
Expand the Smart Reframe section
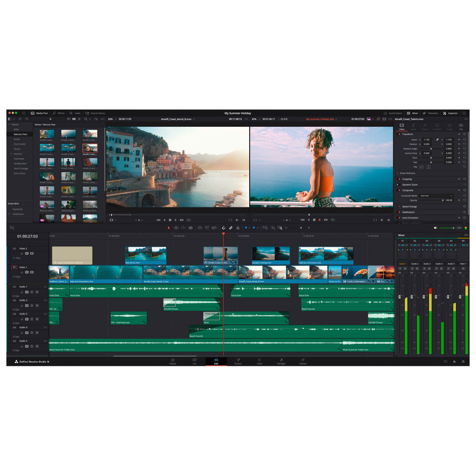coord(398,173)
